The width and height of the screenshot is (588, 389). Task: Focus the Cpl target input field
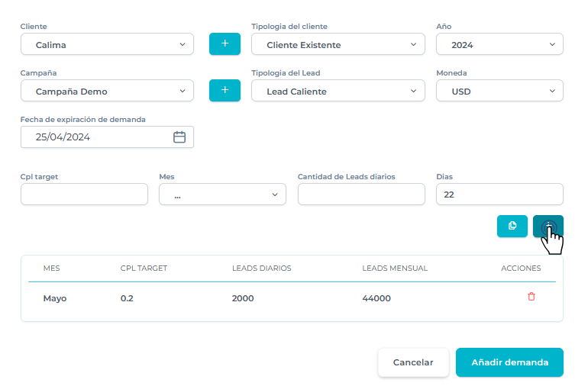[x=84, y=194]
